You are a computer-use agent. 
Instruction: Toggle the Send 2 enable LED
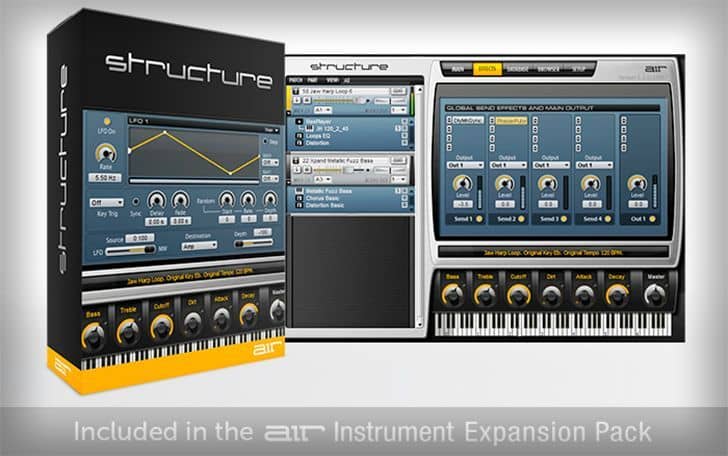click(521, 219)
